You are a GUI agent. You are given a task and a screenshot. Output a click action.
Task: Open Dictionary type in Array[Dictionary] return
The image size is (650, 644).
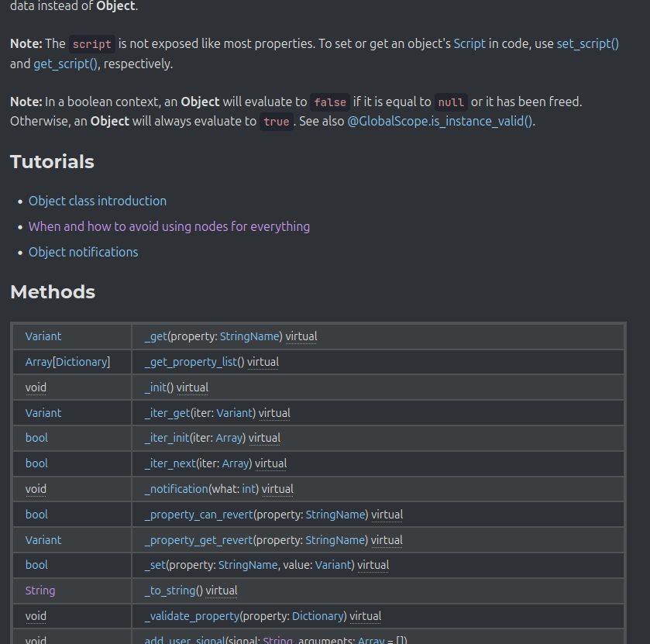(81, 362)
